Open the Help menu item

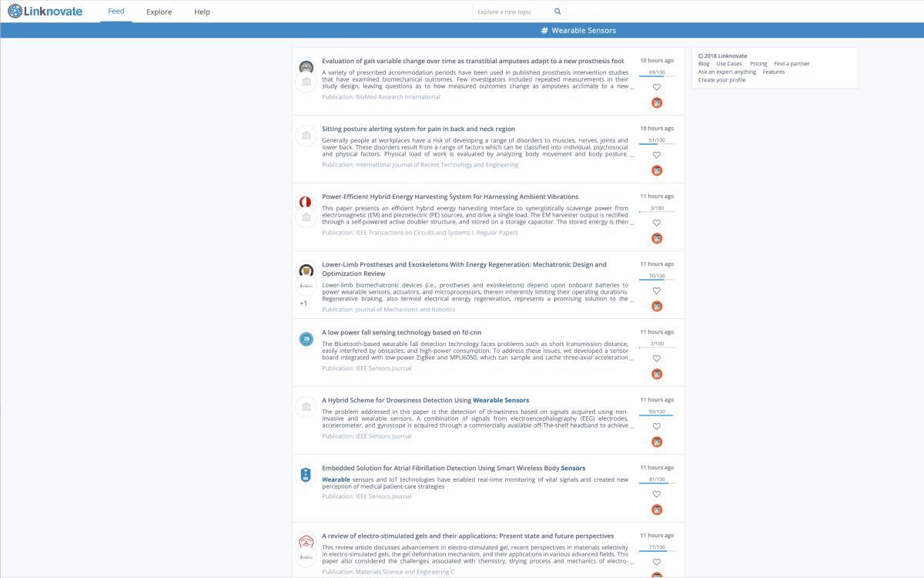click(x=202, y=12)
